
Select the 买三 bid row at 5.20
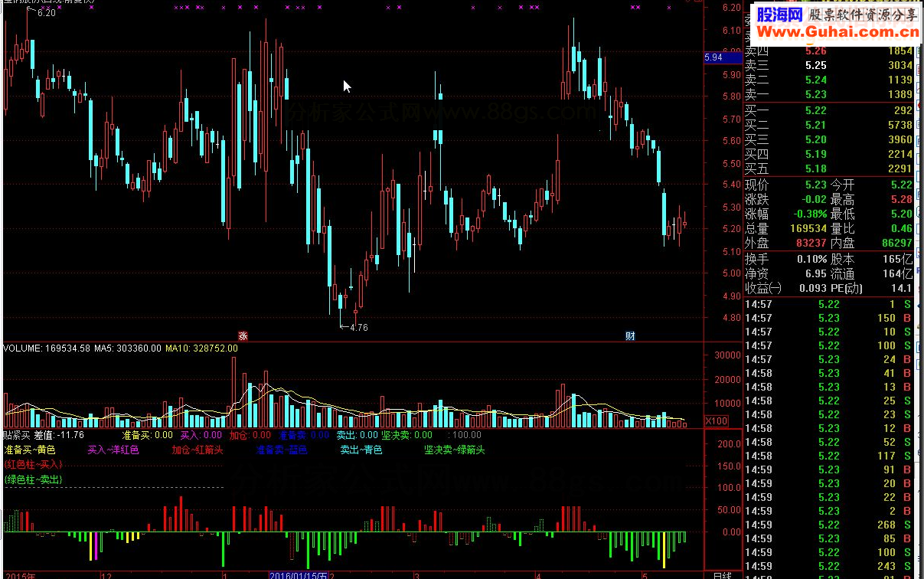(x=829, y=140)
